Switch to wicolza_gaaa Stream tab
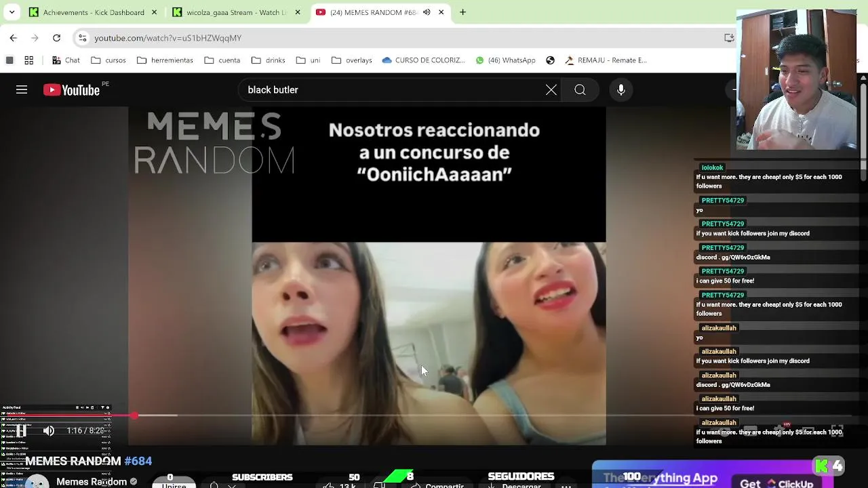 point(237,12)
